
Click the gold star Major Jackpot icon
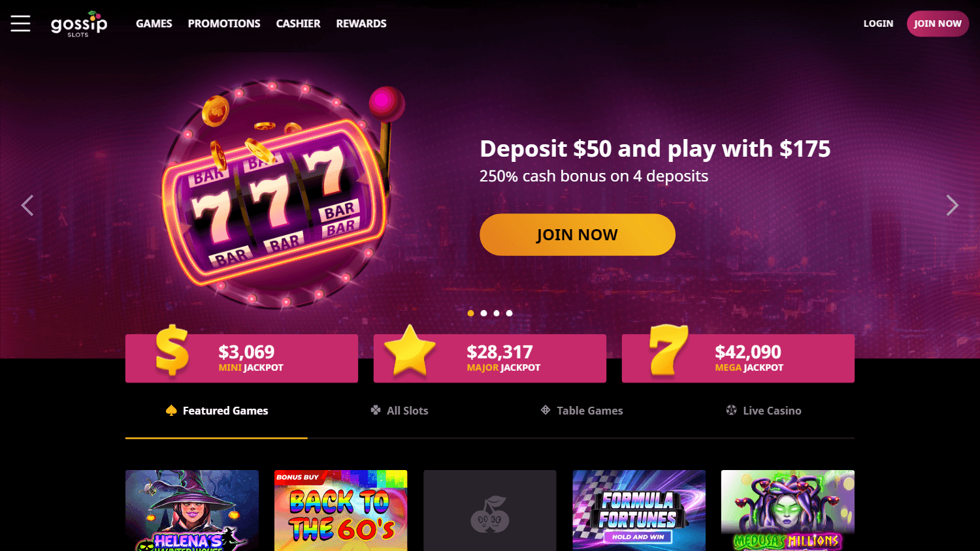coord(410,351)
